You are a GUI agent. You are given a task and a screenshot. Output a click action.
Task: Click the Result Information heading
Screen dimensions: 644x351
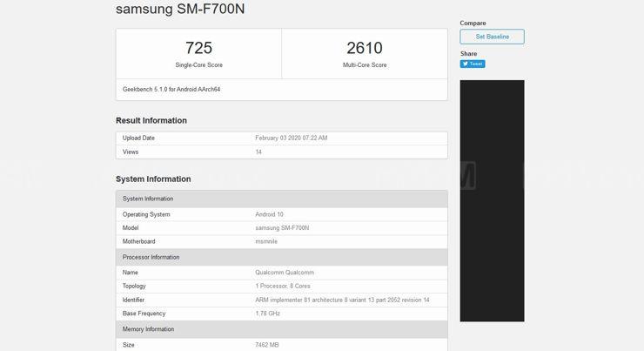pyautogui.click(x=151, y=120)
